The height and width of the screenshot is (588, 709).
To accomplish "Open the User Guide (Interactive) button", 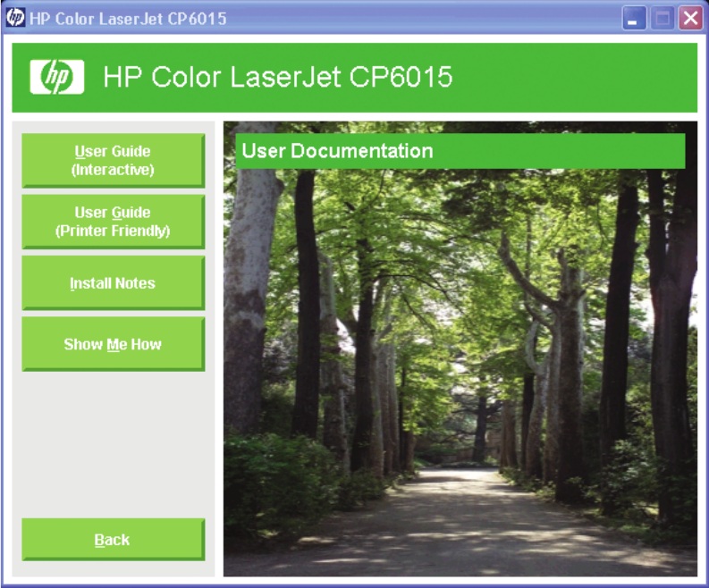I will 113,161.
